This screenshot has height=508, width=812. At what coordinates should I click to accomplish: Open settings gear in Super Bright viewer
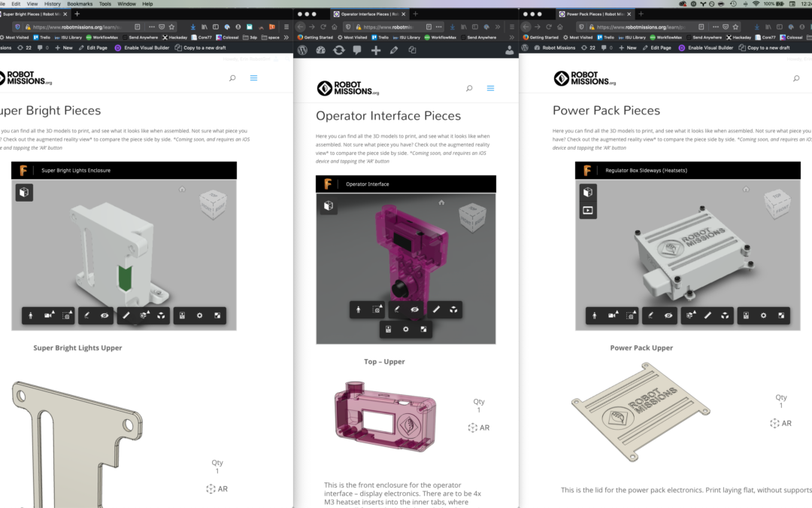200,315
